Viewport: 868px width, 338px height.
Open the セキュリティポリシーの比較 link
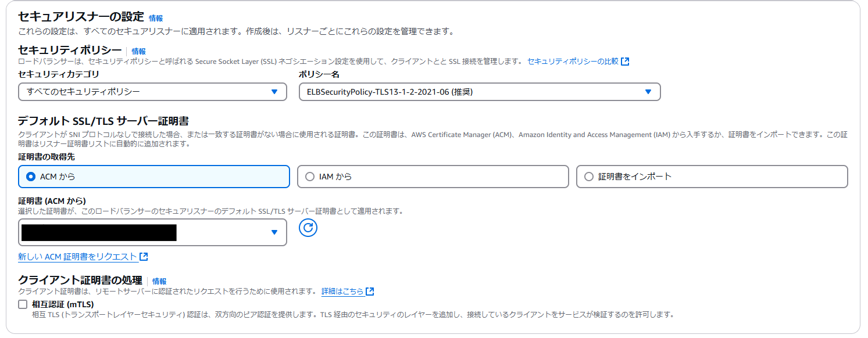tap(573, 61)
